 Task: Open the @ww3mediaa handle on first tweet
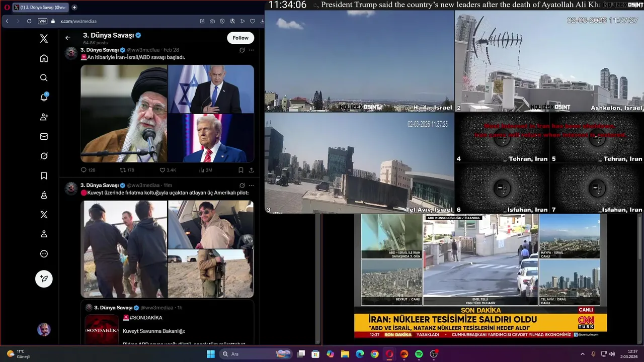143,50
